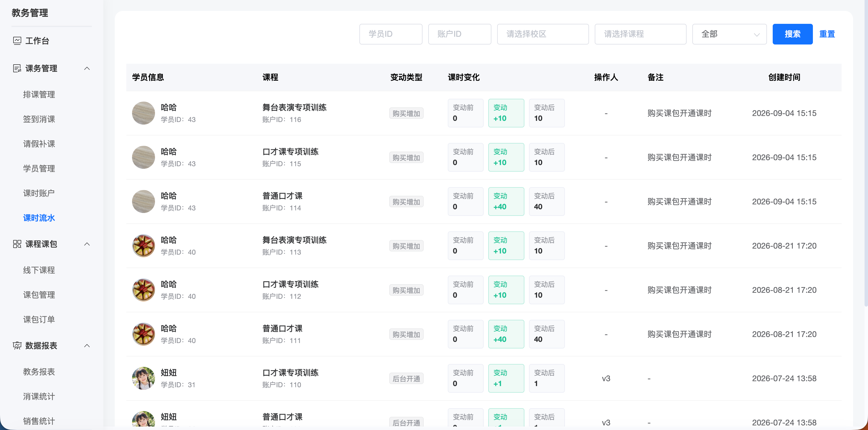Click avatar of 哈哈 account 111 row
Screen dimensions: 868x430
144,334
